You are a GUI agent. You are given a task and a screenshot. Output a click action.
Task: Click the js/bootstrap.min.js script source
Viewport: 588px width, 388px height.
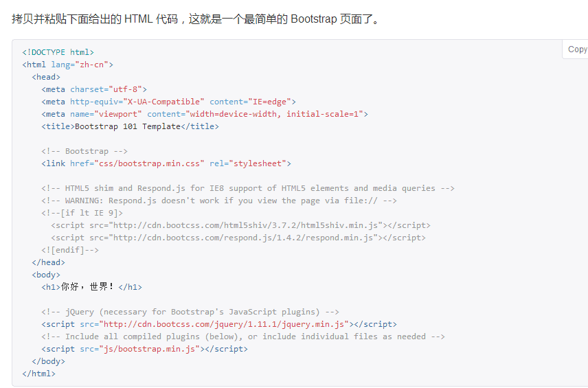tap(149, 349)
